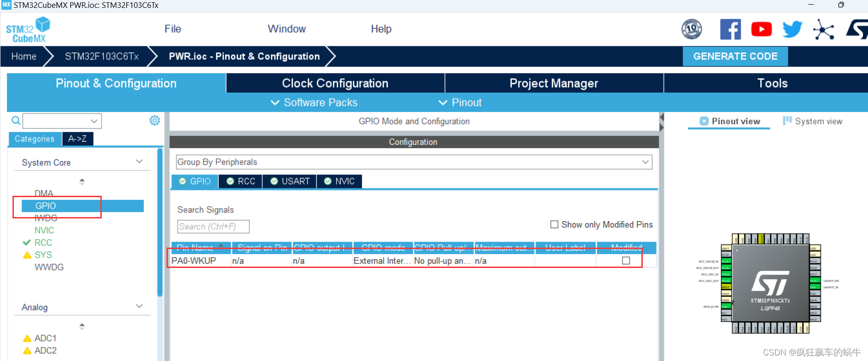868x361 pixels.
Task: Collapse the System Core category
Action: pos(139,162)
